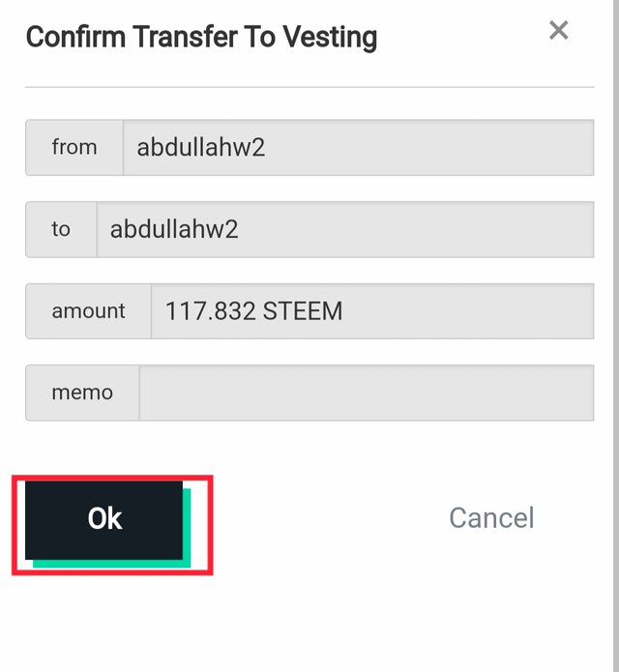
Task: Click the Confirm Transfer To Vesting title
Action: (x=201, y=38)
